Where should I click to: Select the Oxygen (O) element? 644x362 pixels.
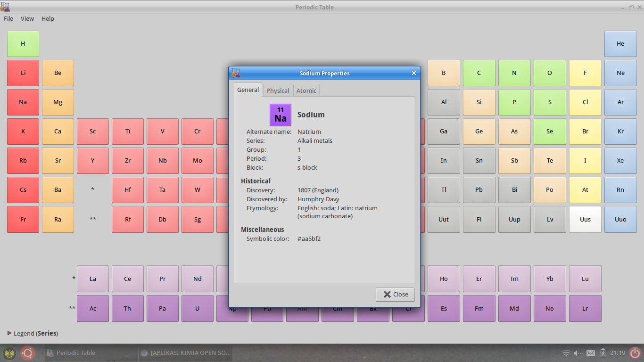click(550, 73)
